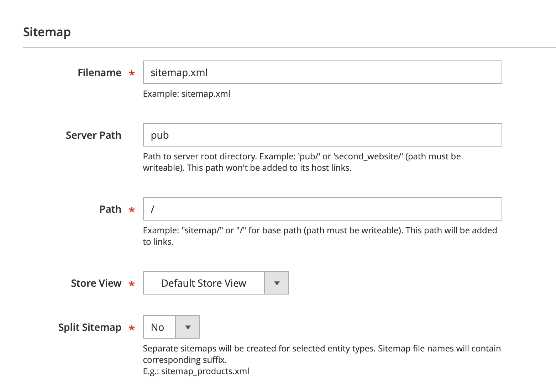Viewport: 556px width, 392px height.
Task: Click the Server Path label
Action: pyautogui.click(x=93, y=135)
